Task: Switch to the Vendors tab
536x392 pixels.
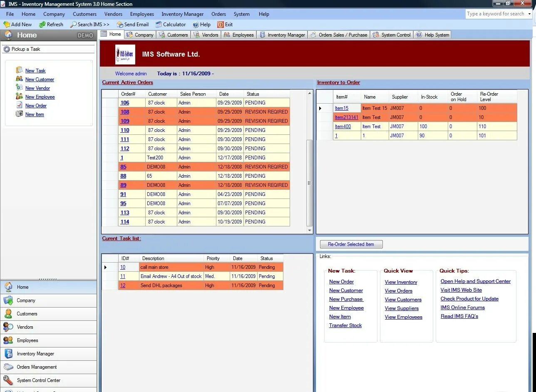Action: pos(206,35)
